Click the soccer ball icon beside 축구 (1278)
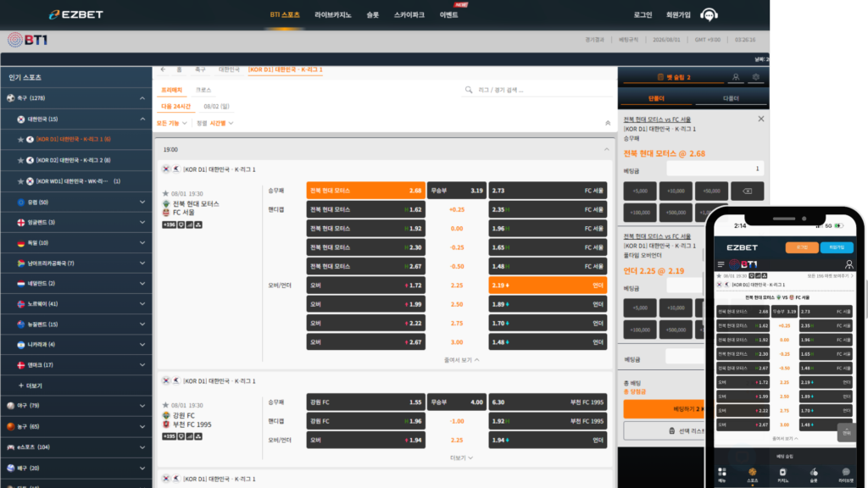This screenshot has height=488, width=868. coord(10,98)
